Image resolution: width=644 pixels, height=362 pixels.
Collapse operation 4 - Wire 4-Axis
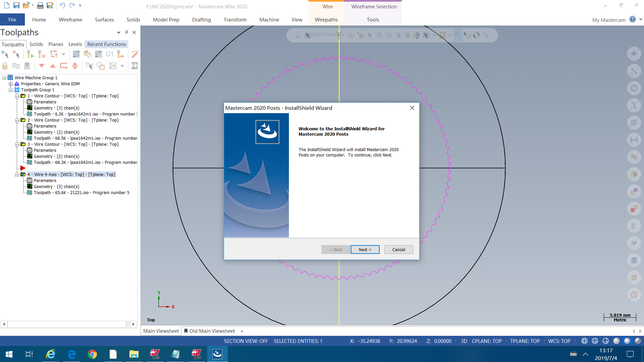point(17,175)
